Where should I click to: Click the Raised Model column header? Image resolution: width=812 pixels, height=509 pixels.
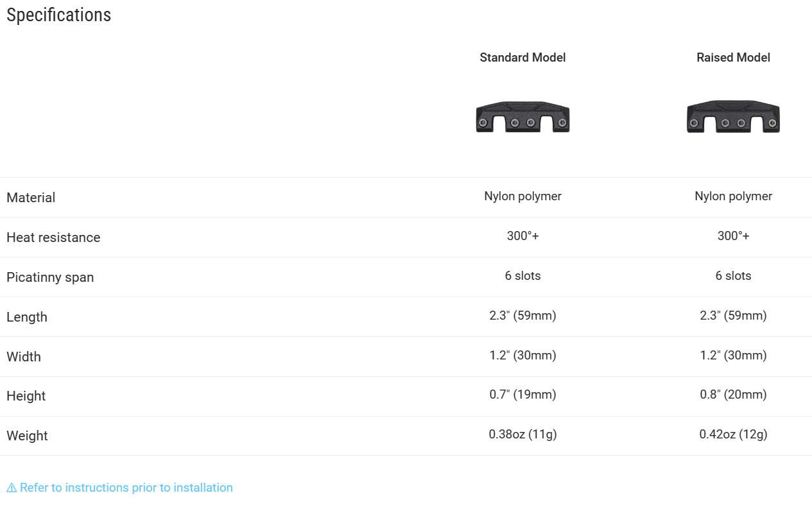pos(733,58)
